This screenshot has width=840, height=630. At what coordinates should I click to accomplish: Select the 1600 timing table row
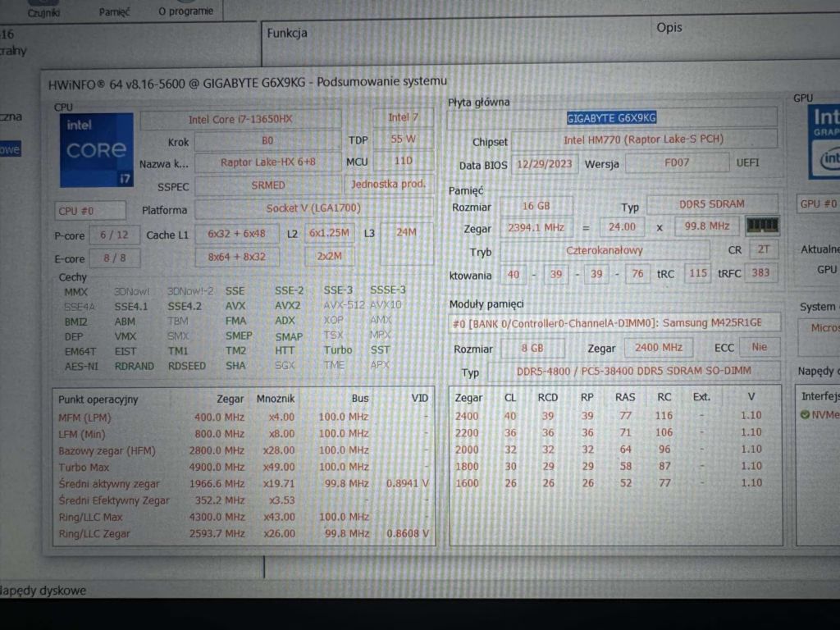coord(615,483)
